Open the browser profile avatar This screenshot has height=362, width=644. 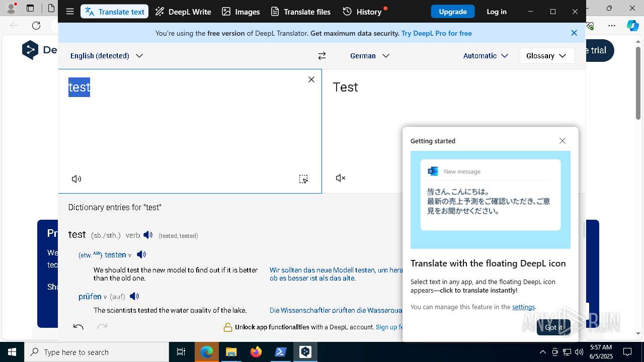point(11,8)
